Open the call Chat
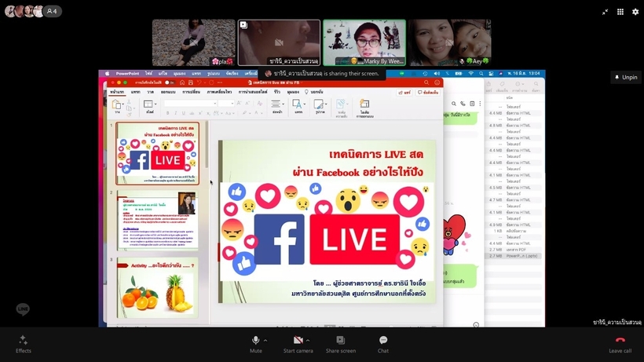This screenshot has width=644, height=362. tap(383, 344)
